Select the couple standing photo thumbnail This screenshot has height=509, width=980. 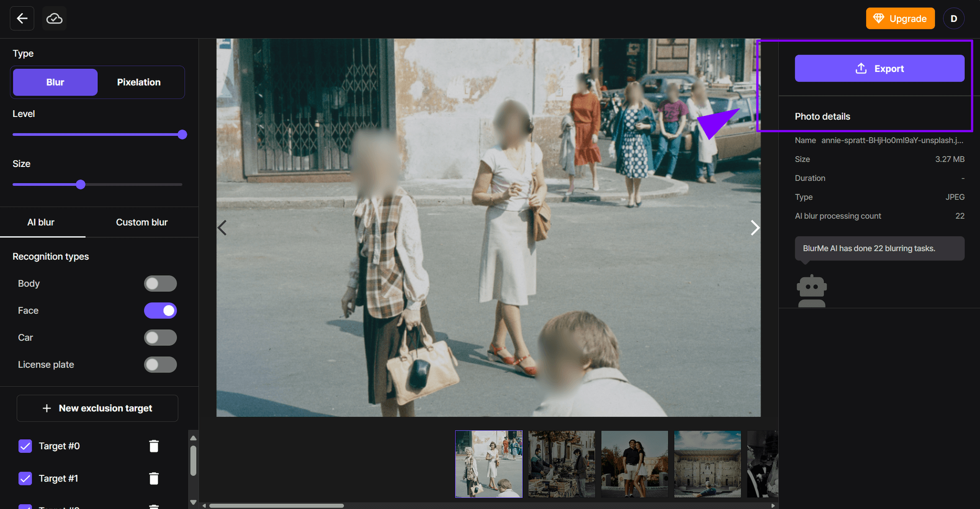pyautogui.click(x=634, y=464)
